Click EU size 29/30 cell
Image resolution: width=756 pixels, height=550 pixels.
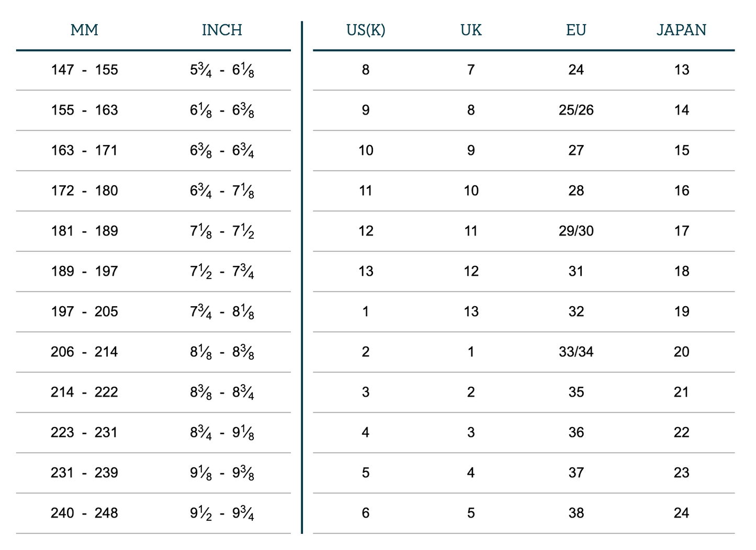576,231
